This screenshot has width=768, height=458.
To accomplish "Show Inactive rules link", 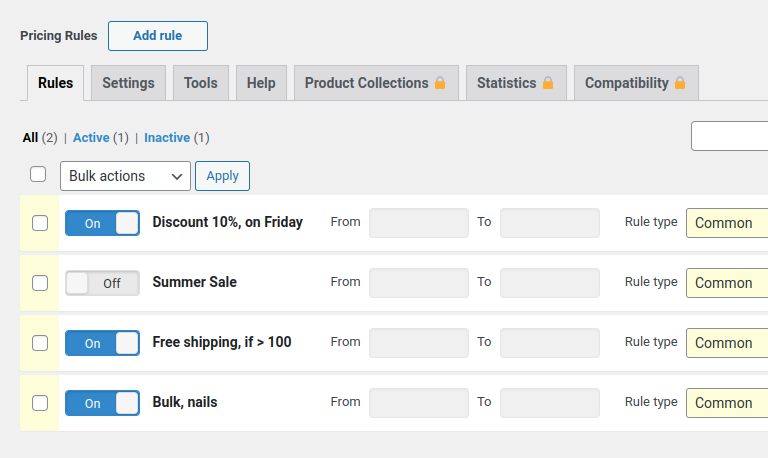I will pyautogui.click(x=167, y=138).
